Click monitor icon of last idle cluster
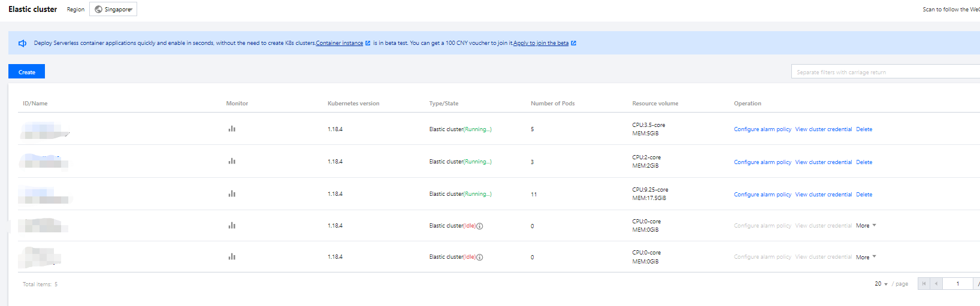Screen dimensions: 980x306 click(x=232, y=257)
